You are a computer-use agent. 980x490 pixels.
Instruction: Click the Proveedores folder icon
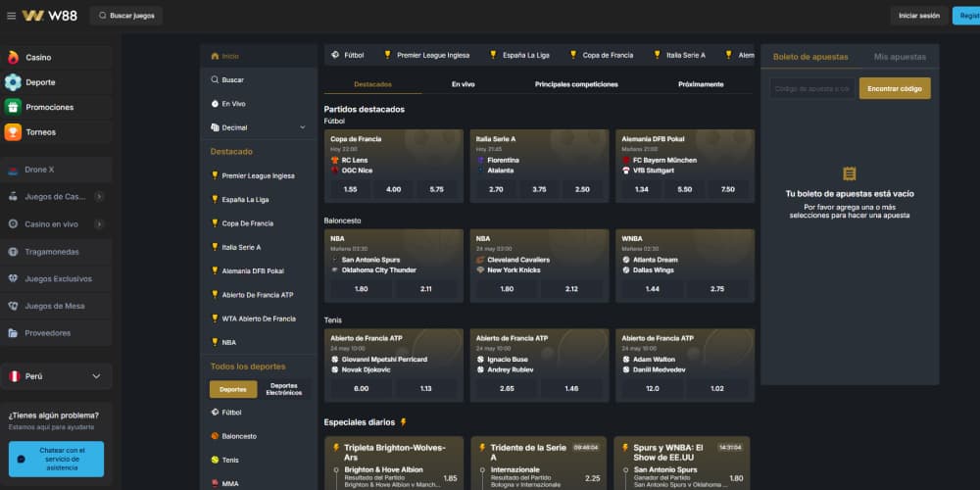click(13, 333)
